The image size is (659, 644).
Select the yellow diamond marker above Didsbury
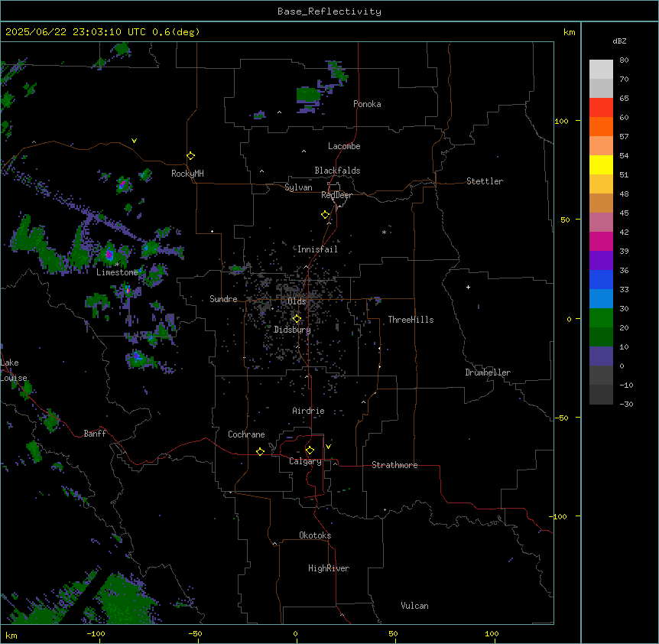(x=297, y=319)
